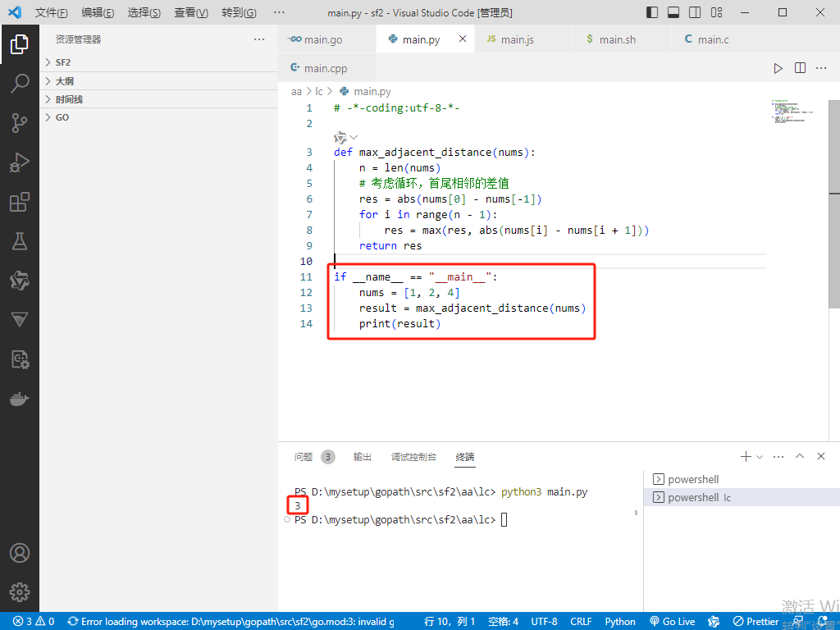Close the terminal panel
The height and width of the screenshot is (630, 840).
820,456
